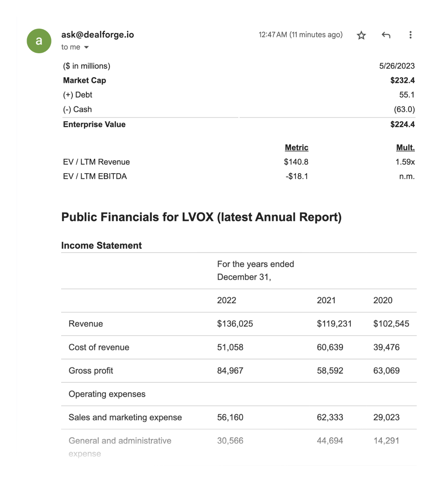This screenshot has height=504, width=445.
Task: Select the Market Cap label
Action: pyautogui.click(x=85, y=80)
